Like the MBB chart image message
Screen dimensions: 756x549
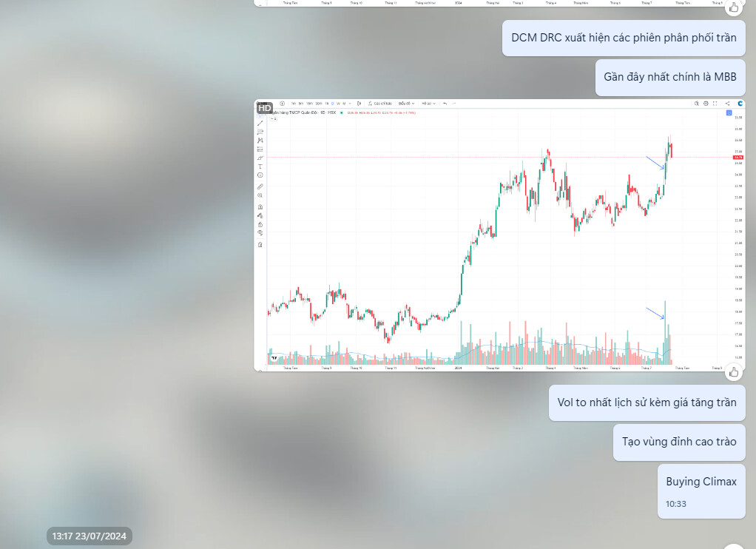(733, 372)
